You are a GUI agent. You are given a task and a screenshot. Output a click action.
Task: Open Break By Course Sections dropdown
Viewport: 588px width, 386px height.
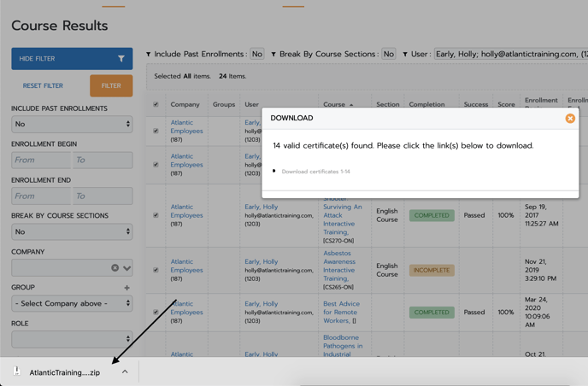[72, 231]
